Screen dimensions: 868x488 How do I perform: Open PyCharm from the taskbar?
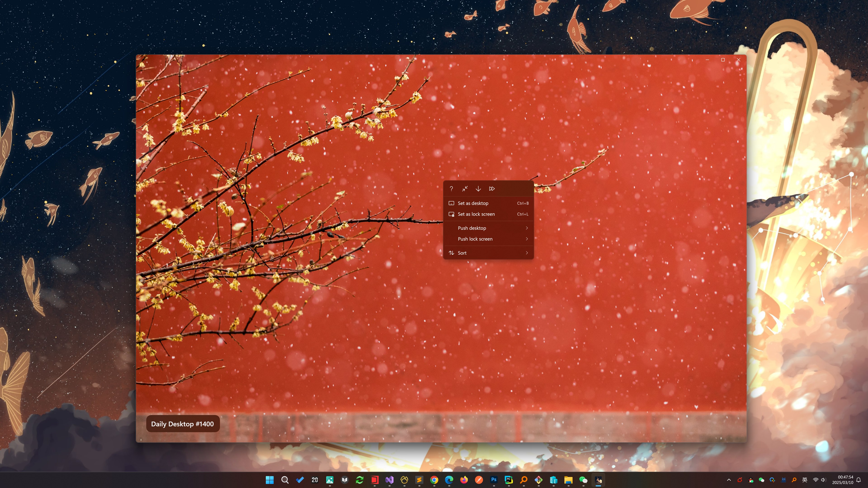coord(508,480)
